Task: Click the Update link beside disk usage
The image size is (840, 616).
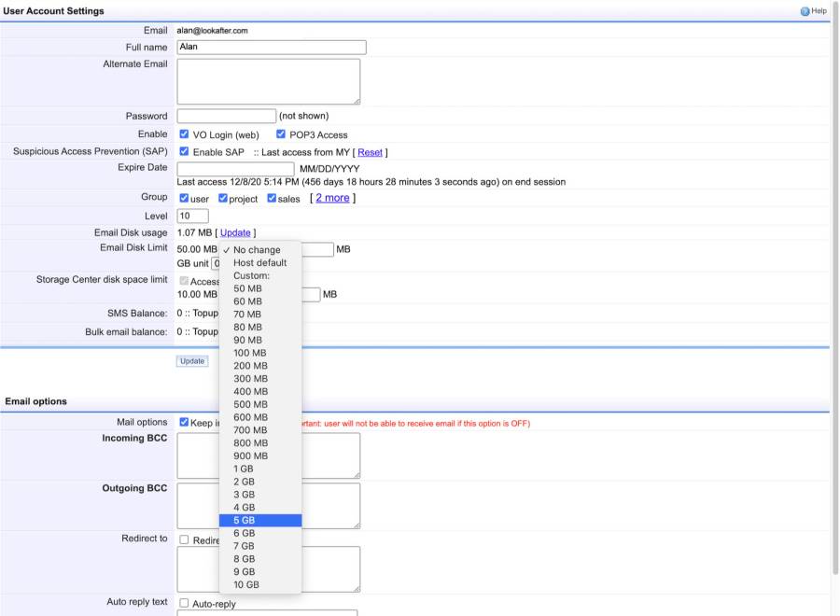Action: (235, 232)
